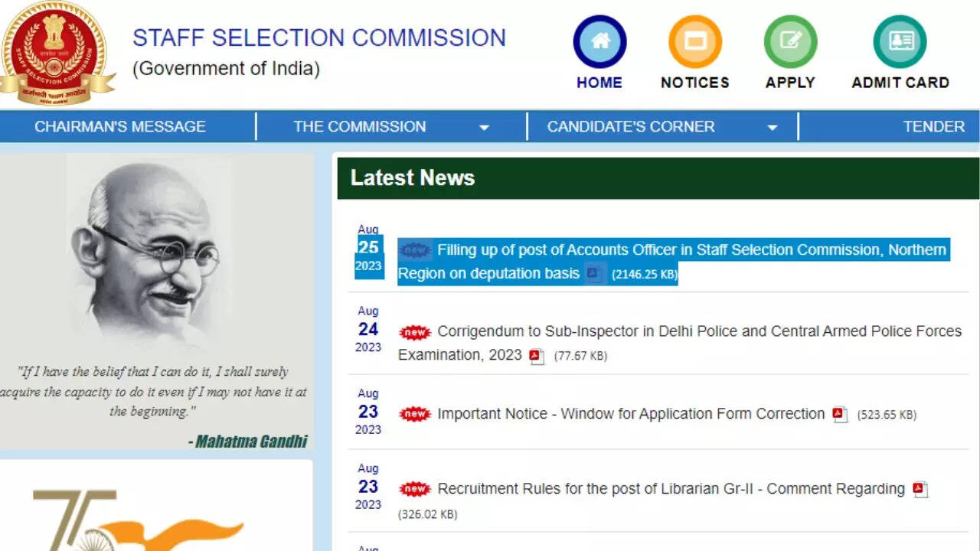Screen dimensions: 980x551
Task: Open Recruitment Rules for Librarian Gr-II link
Action: 670,489
